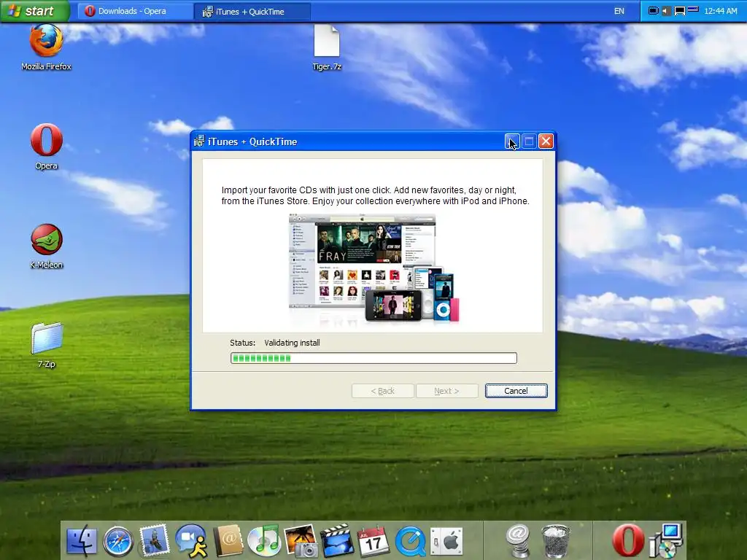Click the installer description text about CDs

376,195
